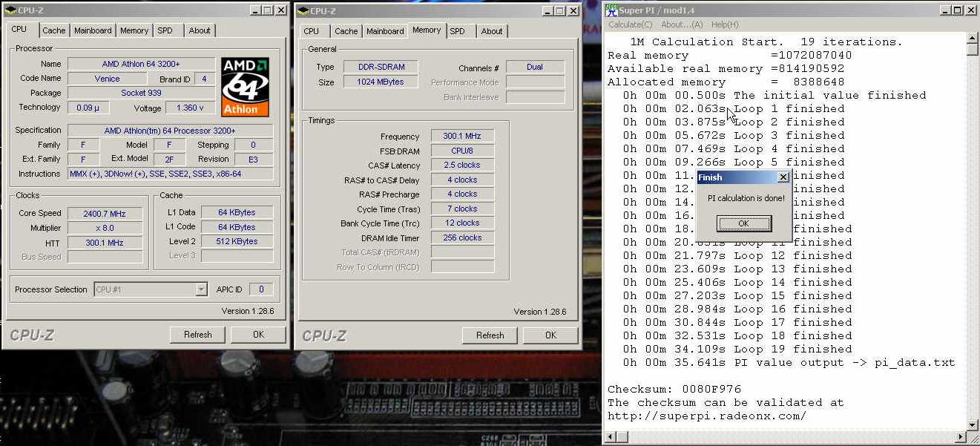Click the Core Speed value 2400.7 MHz
Viewport: 980px width, 446px height.
point(105,214)
